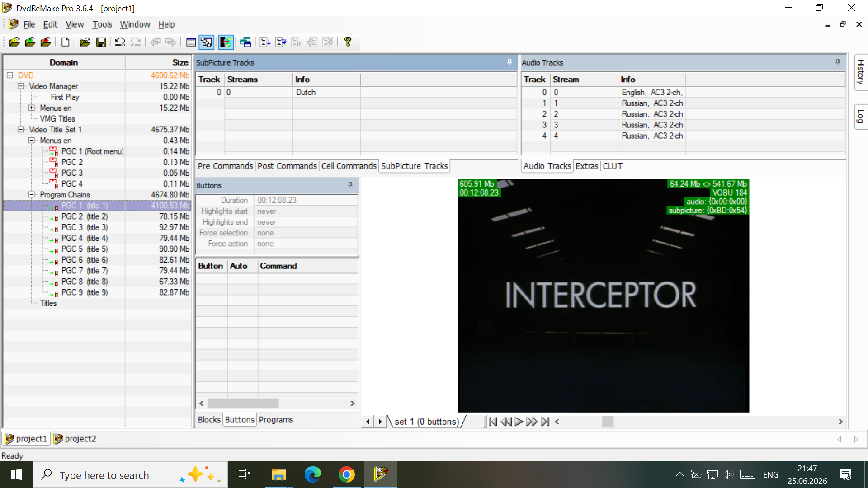Open File Explorer from the taskbar
The height and width of the screenshot is (488, 868).
[x=278, y=474]
